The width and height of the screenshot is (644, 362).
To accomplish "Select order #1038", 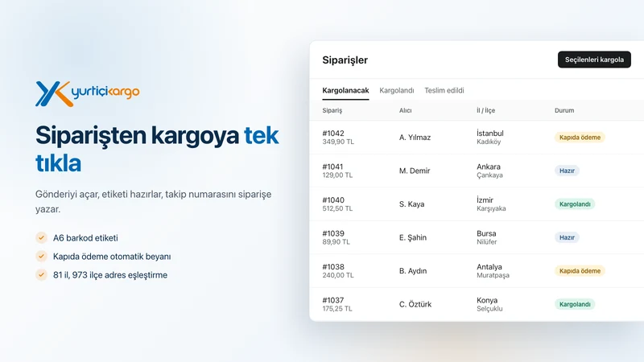I will click(x=333, y=267).
